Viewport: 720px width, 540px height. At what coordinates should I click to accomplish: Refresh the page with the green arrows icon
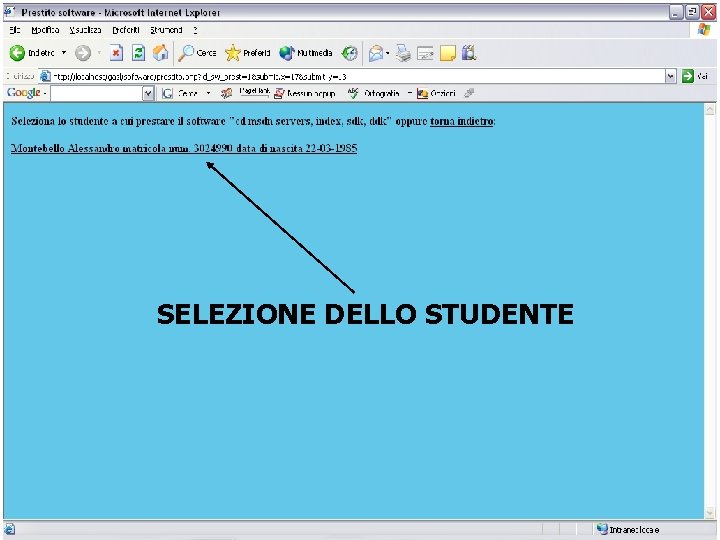(138, 53)
